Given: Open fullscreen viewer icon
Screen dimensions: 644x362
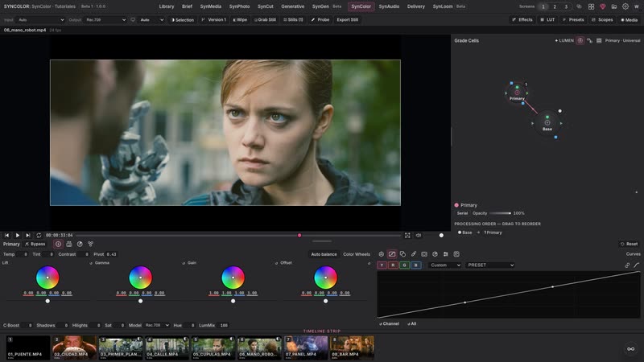Looking at the screenshot, I should (407, 235).
